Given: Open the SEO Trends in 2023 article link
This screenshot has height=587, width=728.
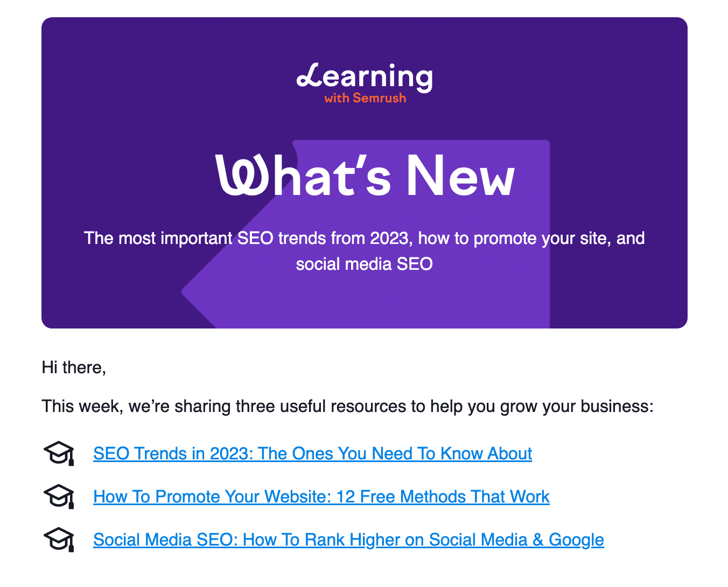Looking at the screenshot, I should tap(312, 453).
